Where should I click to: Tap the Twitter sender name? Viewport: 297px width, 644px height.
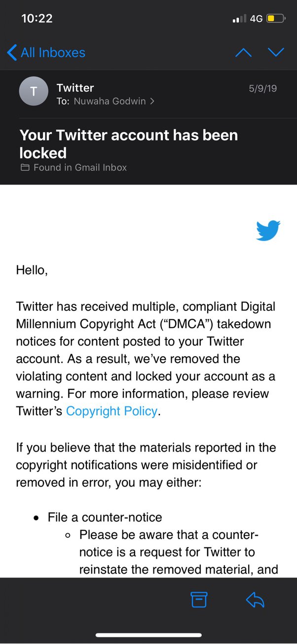click(74, 87)
